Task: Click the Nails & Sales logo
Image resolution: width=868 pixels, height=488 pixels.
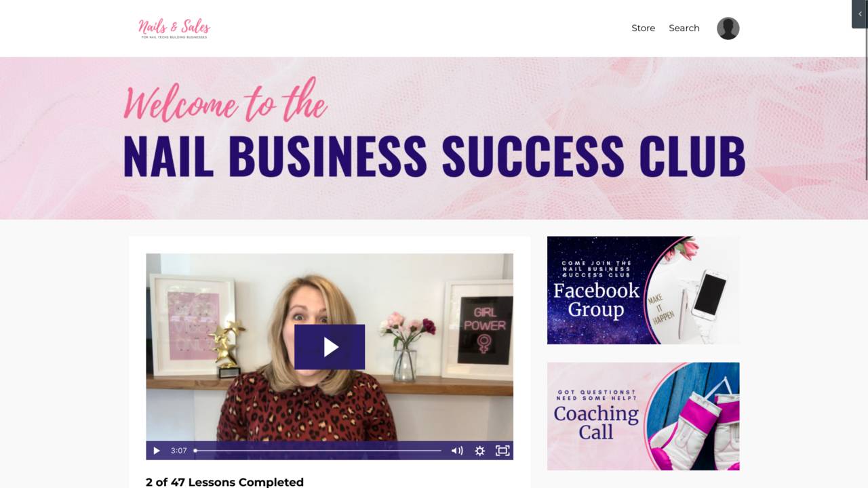Action: pos(174,28)
